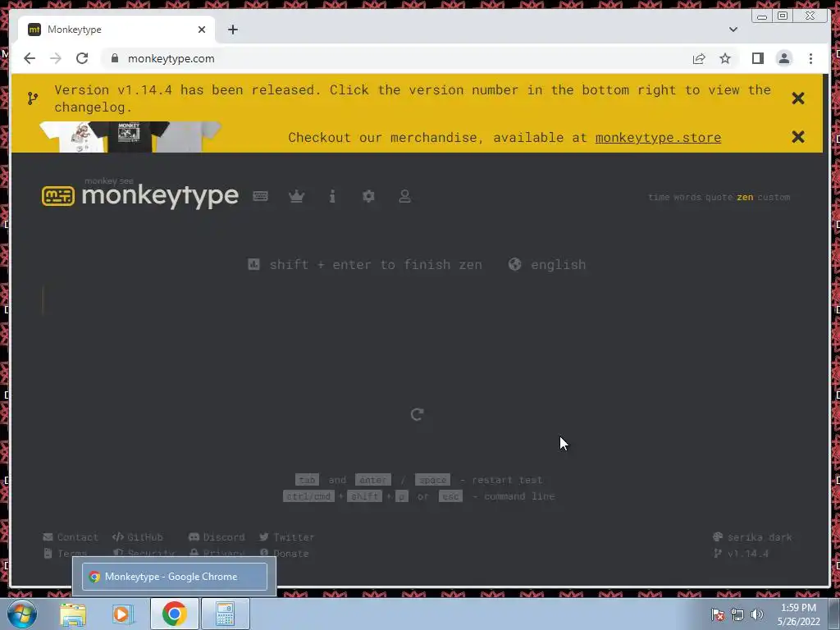Open the leaderboards crown icon
The image size is (840, 630).
296,196
